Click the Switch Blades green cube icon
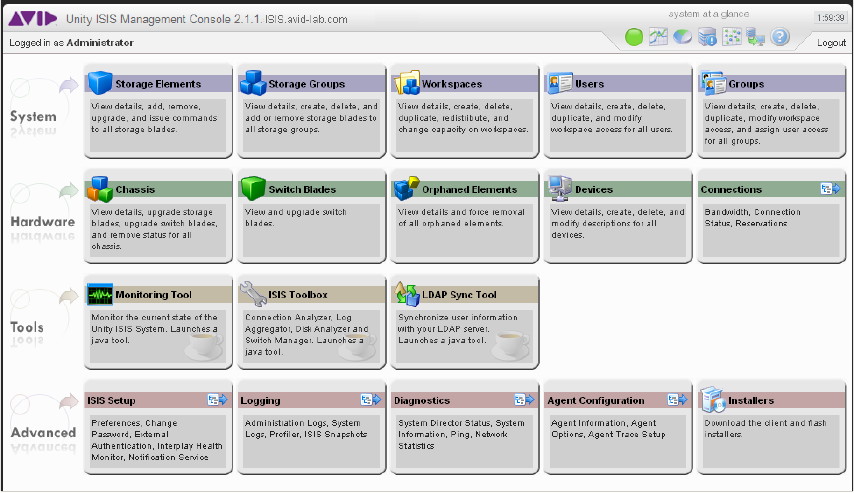854x493 pixels. point(253,188)
